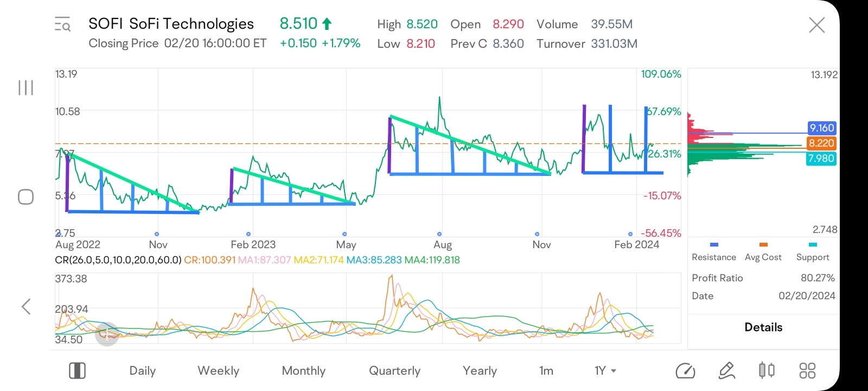Image resolution: width=868 pixels, height=391 pixels.
Task: Select the 8.220 average cost label
Action: tap(822, 143)
